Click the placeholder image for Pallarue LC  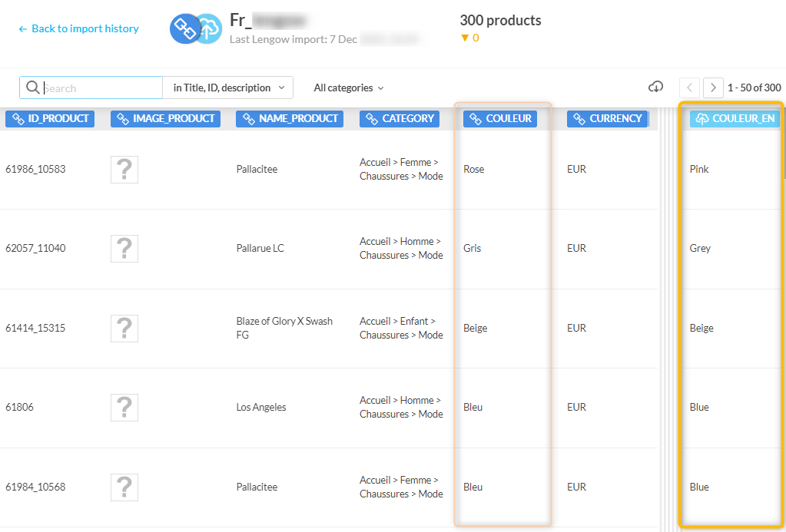coord(124,249)
